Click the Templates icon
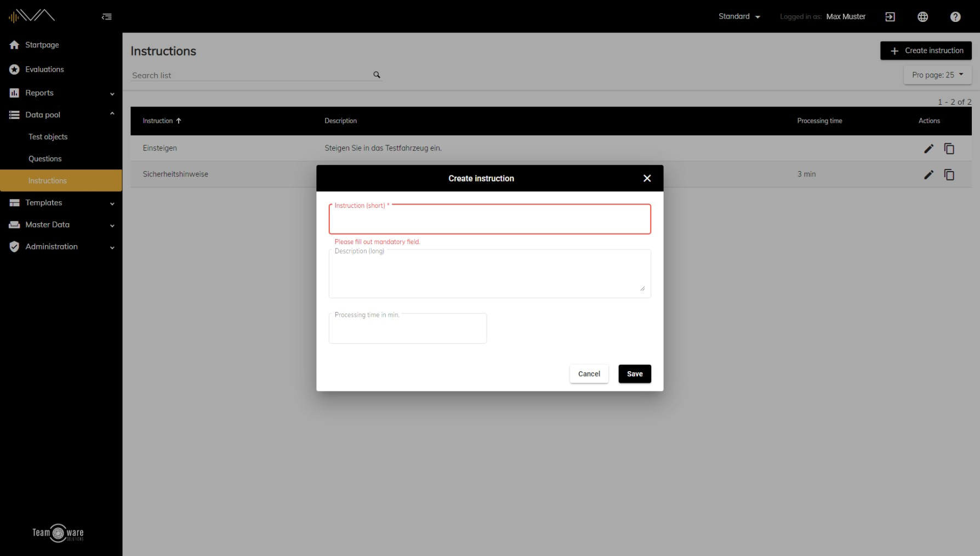This screenshot has width=980, height=556. coord(14,202)
